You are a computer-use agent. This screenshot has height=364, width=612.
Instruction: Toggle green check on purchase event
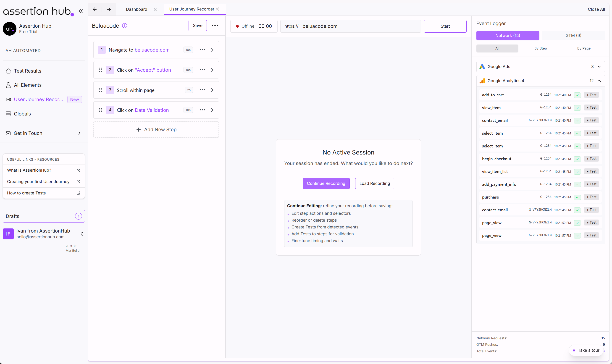tap(577, 197)
